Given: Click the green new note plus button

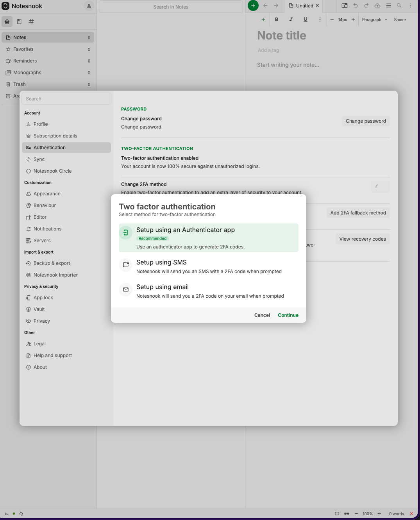Looking at the screenshot, I should pos(253,5).
